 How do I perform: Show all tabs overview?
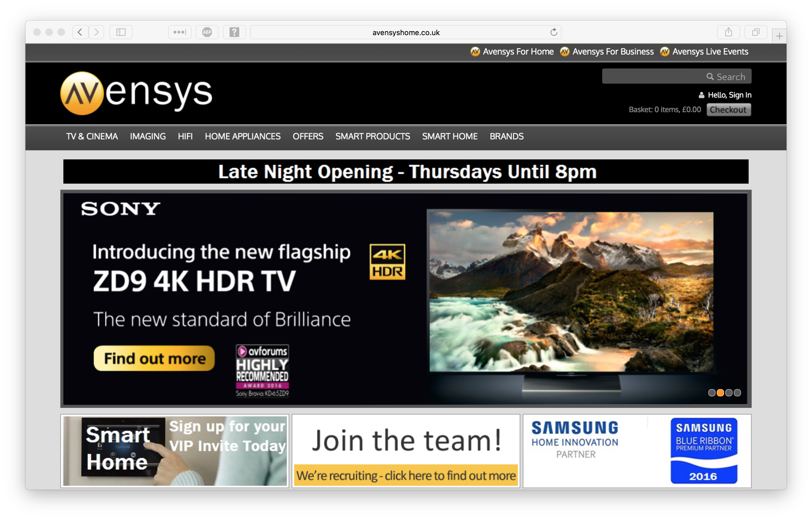(756, 32)
